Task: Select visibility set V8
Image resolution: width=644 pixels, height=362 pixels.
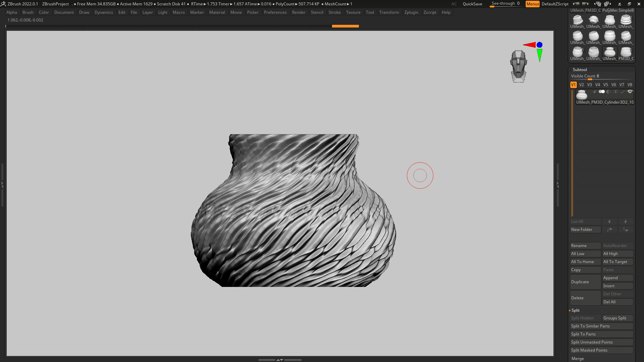Action: [x=630, y=85]
